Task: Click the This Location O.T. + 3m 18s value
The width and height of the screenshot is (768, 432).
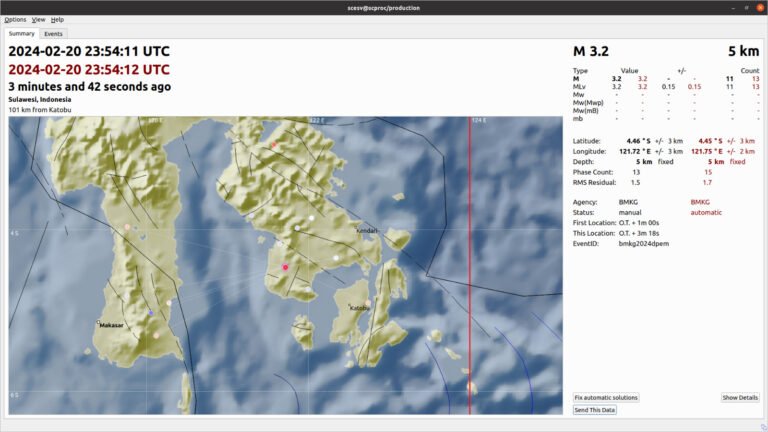Action: pos(639,233)
